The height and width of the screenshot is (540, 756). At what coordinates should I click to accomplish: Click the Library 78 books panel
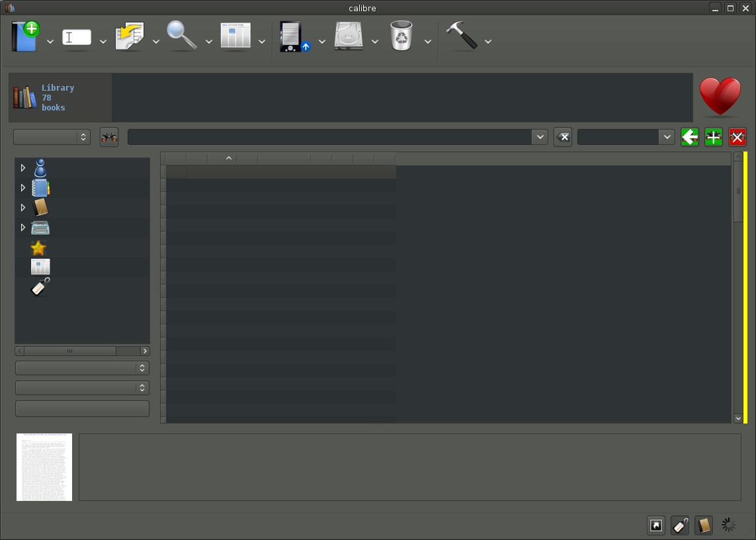(x=60, y=97)
